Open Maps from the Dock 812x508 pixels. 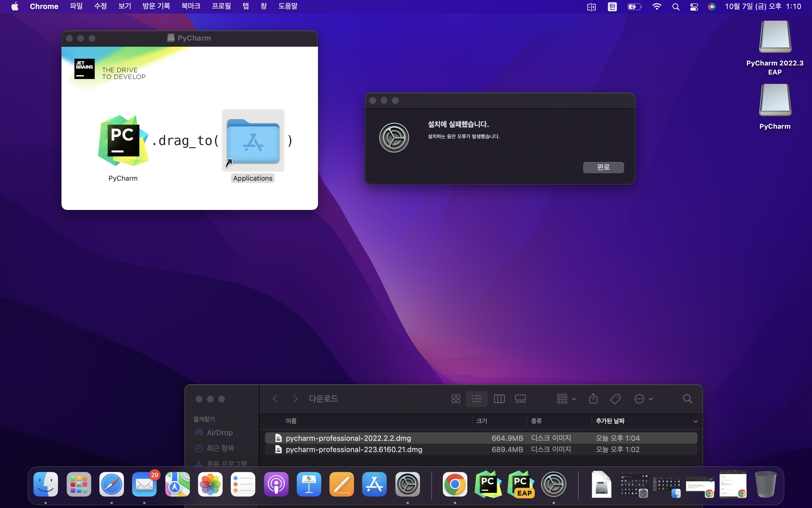click(178, 484)
